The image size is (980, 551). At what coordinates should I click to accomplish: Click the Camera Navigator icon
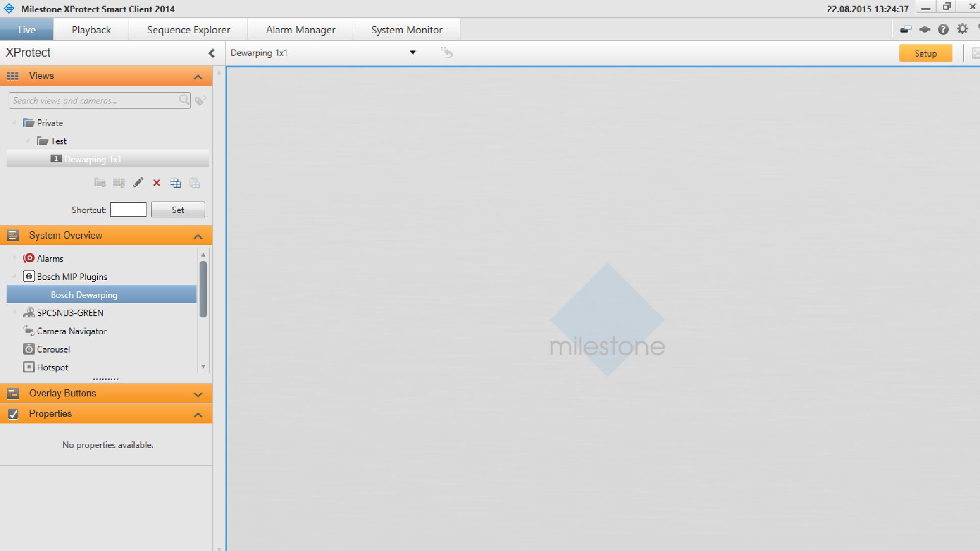click(29, 331)
